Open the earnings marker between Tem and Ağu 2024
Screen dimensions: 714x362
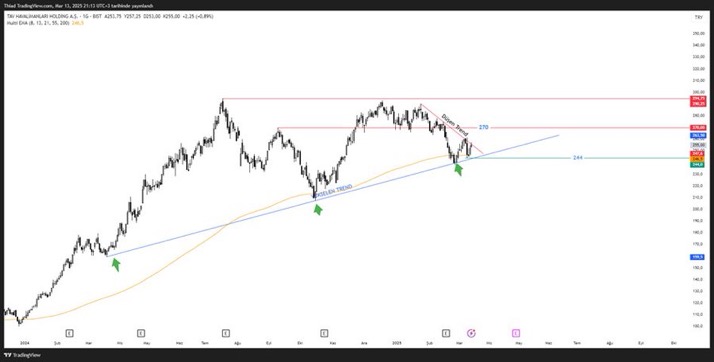pos(226,333)
